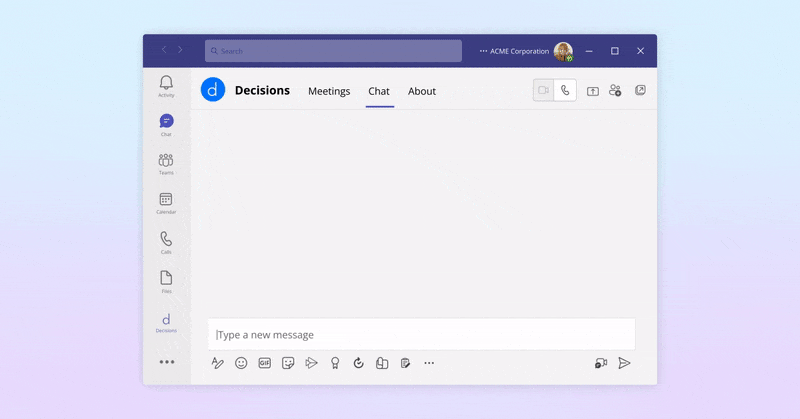
Task: Open the user profile avatar
Action: [563, 52]
